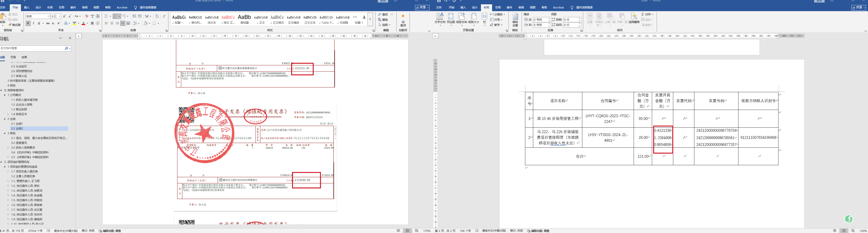868x233 pixels.
Task: Apply character border in left window
Action: click(x=98, y=16)
